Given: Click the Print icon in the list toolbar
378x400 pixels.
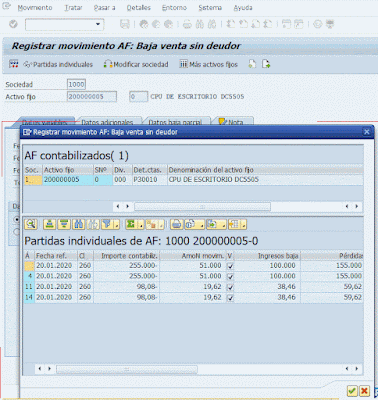Looking at the screenshot, I should pyautogui.click(x=177, y=224).
